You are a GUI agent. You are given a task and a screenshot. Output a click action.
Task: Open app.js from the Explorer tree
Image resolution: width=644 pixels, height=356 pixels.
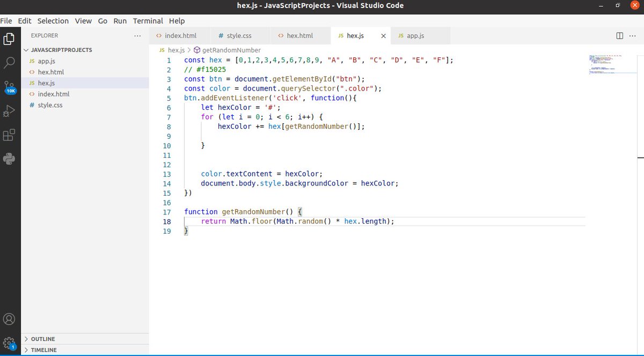[x=46, y=61]
